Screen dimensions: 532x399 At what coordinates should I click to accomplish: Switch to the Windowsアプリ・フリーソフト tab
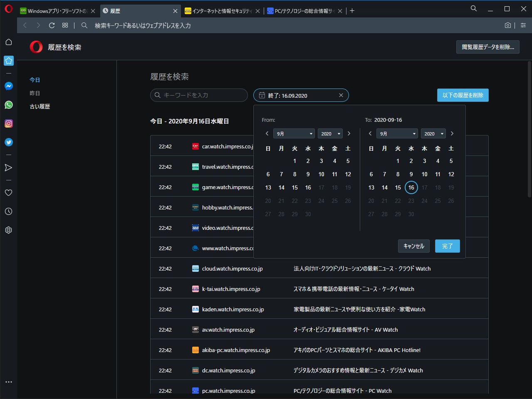[54, 10]
